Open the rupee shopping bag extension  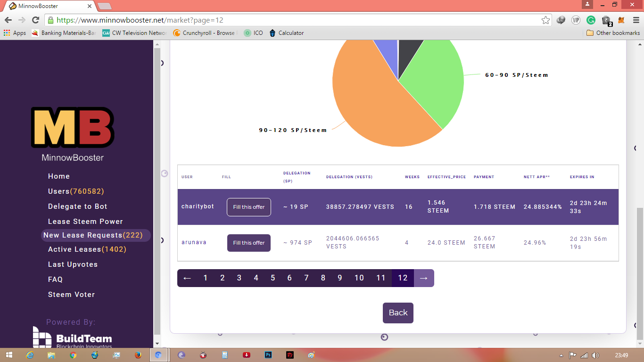coord(606,20)
